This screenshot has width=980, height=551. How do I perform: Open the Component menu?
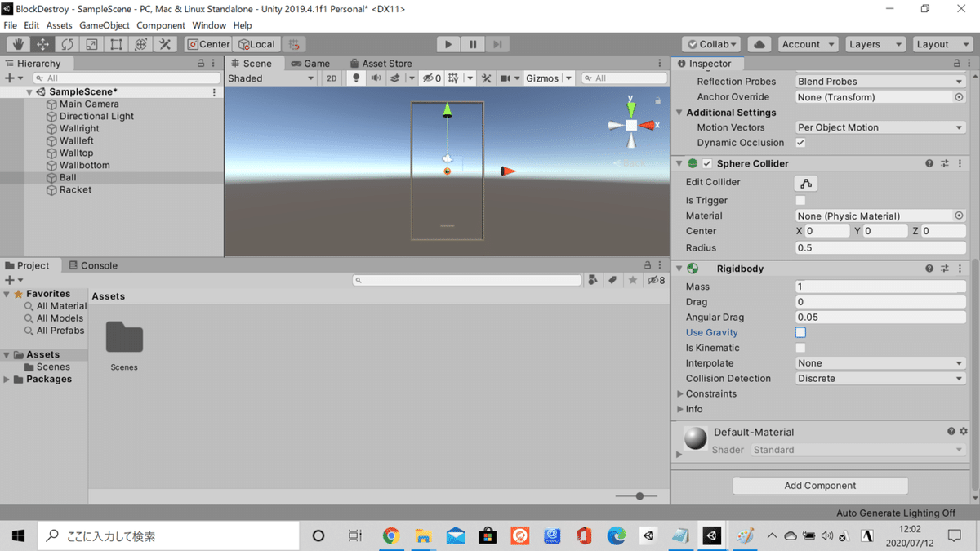click(x=161, y=25)
